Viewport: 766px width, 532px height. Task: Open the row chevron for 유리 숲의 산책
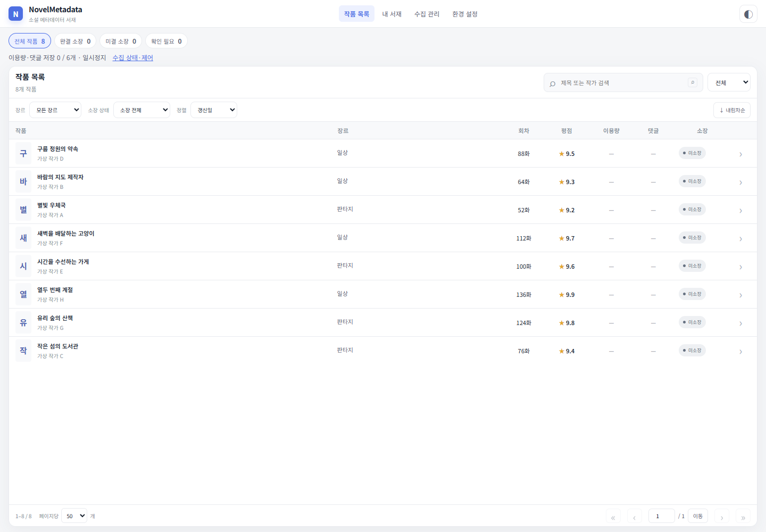click(x=740, y=323)
